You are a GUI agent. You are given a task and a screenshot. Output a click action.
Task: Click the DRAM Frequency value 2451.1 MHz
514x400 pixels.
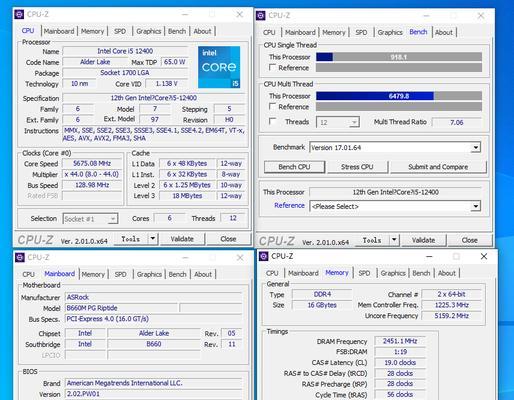(x=400, y=341)
